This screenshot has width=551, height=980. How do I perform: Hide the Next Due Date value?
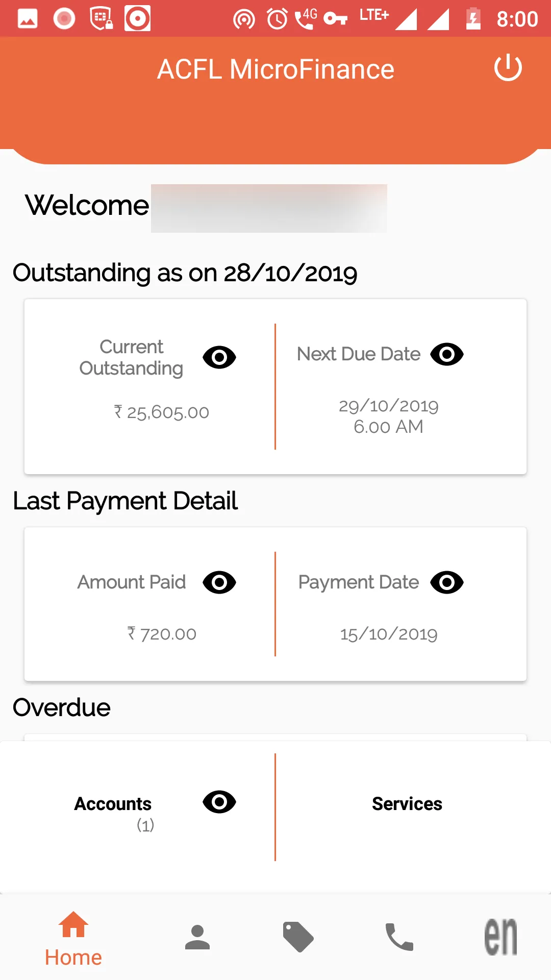click(447, 354)
